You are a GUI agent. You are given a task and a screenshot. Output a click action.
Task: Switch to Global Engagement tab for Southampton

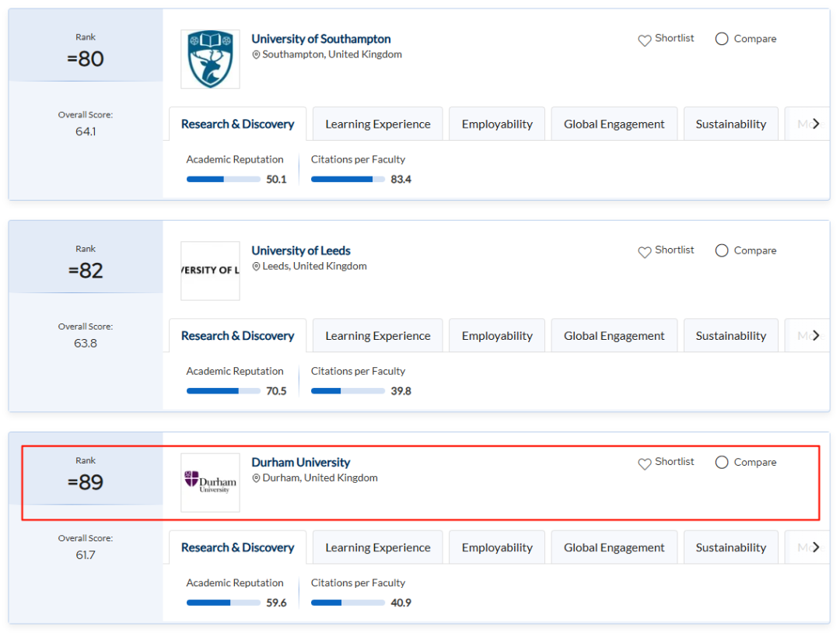(614, 124)
